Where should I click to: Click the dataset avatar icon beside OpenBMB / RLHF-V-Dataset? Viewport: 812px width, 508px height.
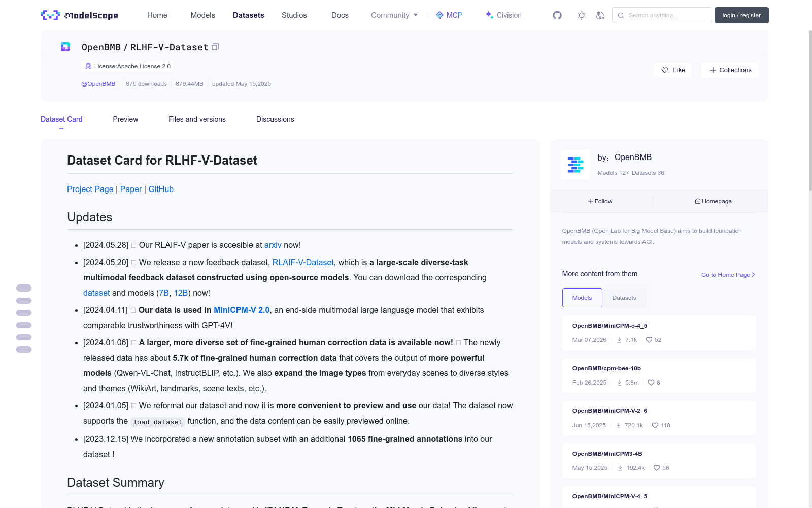[x=65, y=47]
